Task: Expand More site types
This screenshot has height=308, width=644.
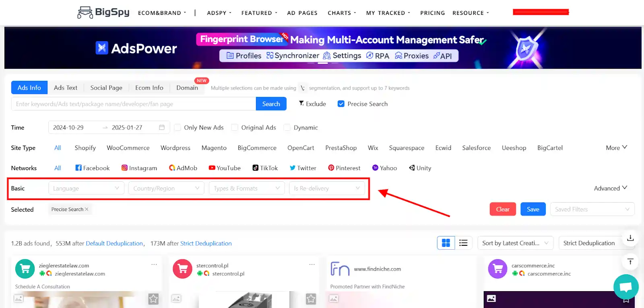Action: (x=617, y=148)
